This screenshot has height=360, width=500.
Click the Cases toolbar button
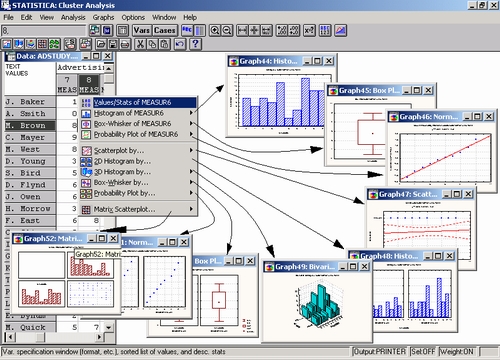165,31
